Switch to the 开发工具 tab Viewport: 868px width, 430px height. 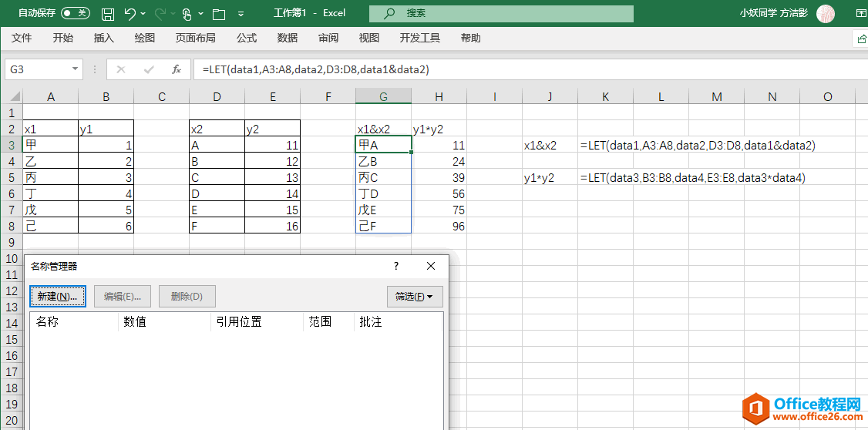click(419, 38)
